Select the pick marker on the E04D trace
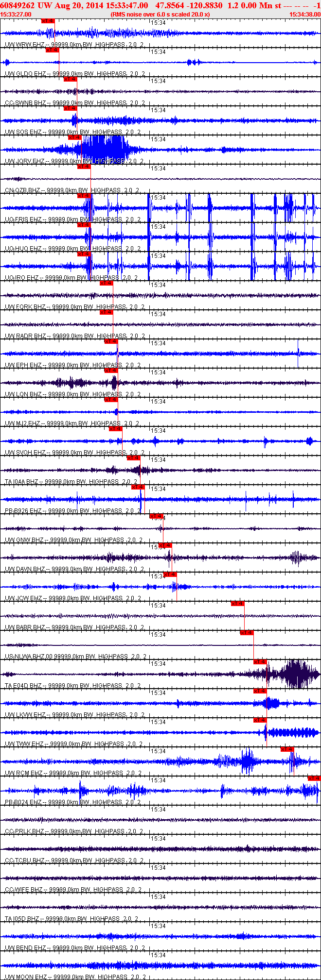The width and height of the screenshot is (321, 980). click(260, 662)
